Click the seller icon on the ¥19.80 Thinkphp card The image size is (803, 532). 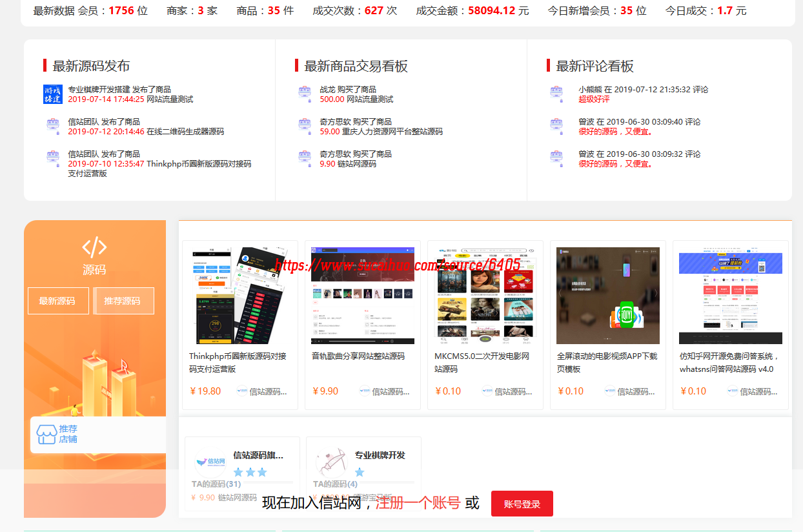[242, 391]
